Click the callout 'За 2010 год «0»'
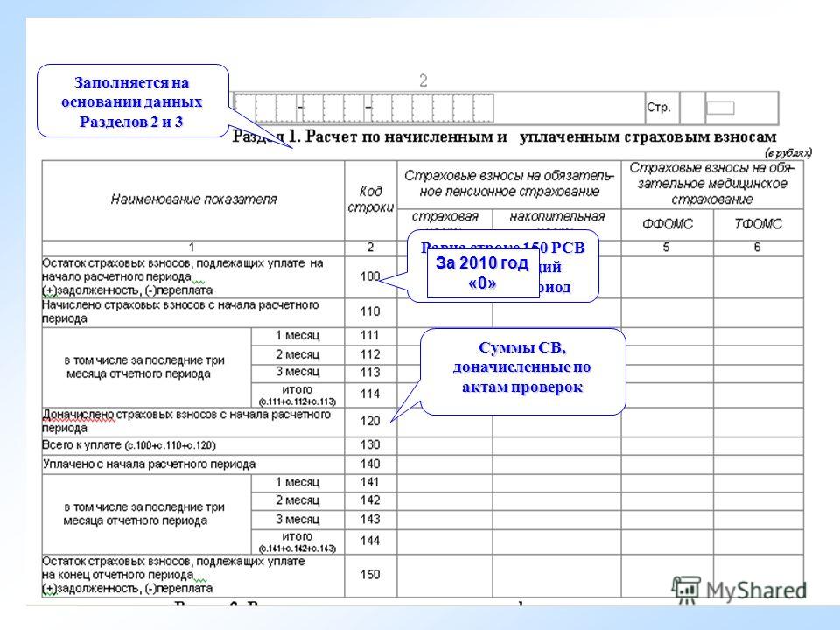840x630 pixels. pyautogui.click(x=483, y=274)
